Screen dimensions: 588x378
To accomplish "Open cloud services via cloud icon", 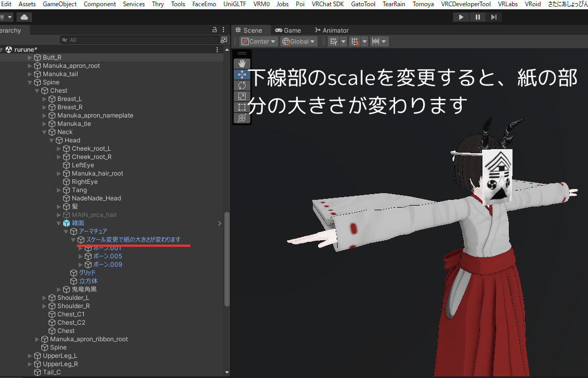I will [x=24, y=17].
